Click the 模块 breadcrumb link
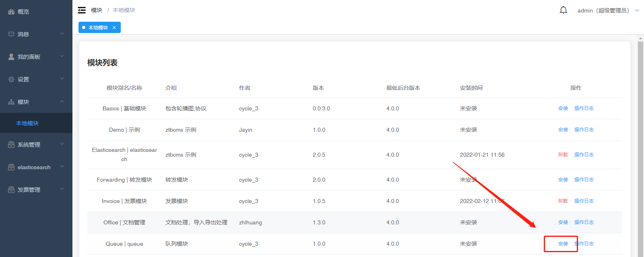The image size is (644, 257). (97, 10)
